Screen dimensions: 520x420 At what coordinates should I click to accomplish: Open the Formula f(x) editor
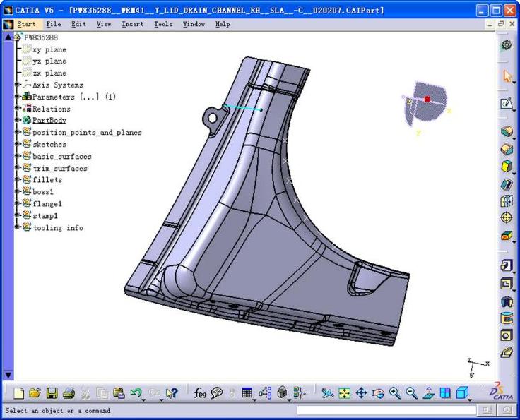click(x=200, y=393)
